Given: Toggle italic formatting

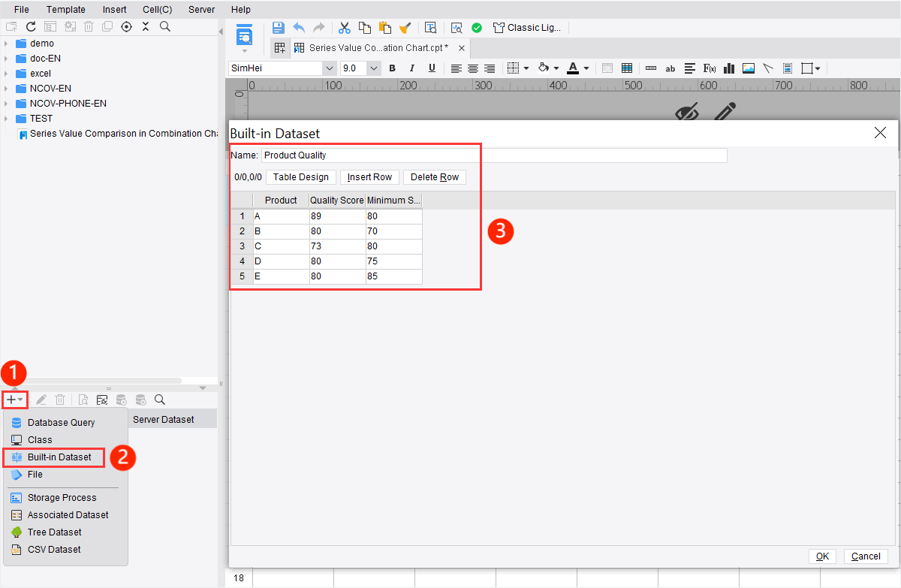Looking at the screenshot, I should [411, 68].
